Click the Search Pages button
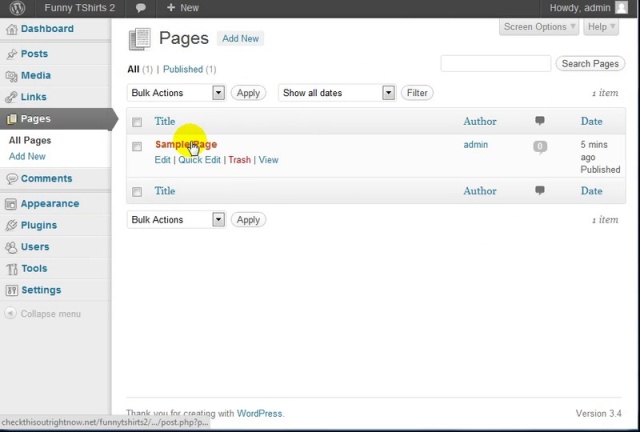 [x=590, y=64]
